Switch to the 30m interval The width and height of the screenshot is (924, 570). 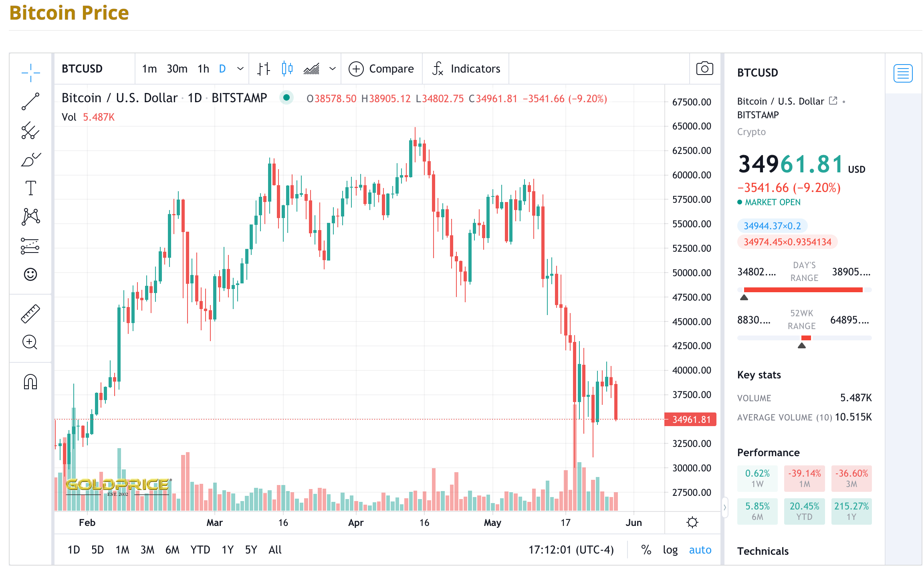pos(177,69)
